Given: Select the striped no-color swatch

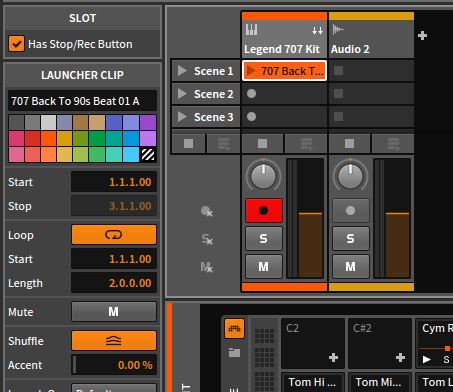Looking at the screenshot, I should pos(148,155).
